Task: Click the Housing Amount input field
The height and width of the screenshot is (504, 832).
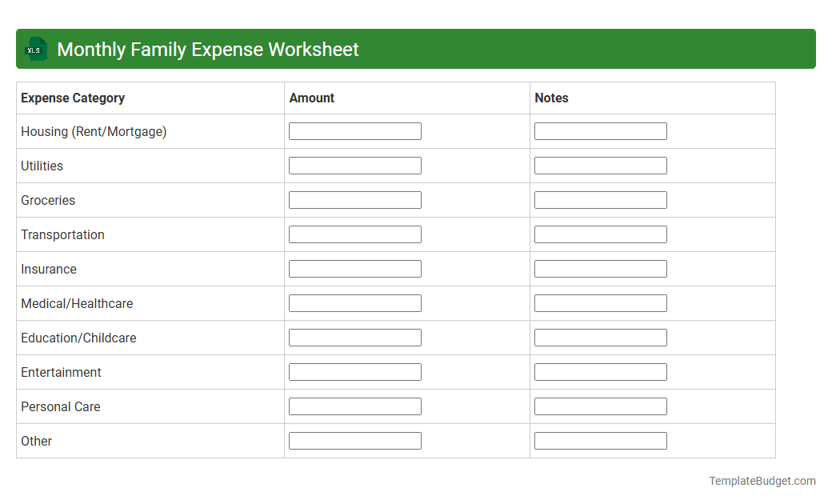Action: coord(354,130)
